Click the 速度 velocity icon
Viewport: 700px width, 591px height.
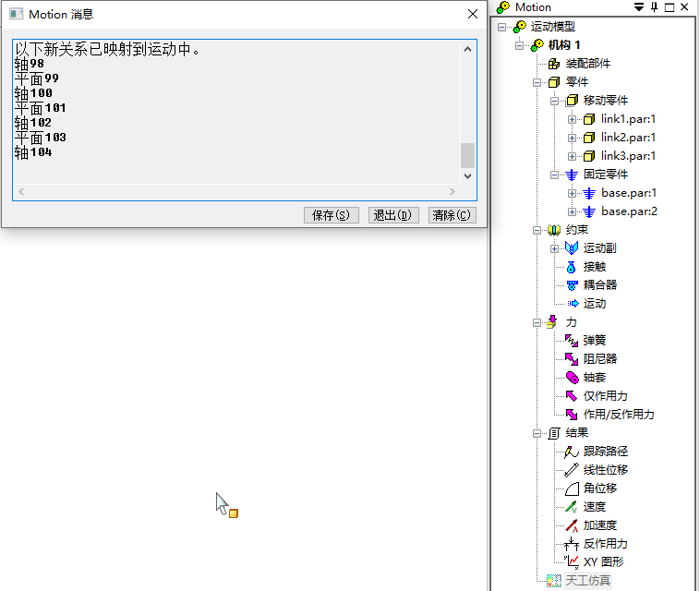pyautogui.click(x=572, y=507)
